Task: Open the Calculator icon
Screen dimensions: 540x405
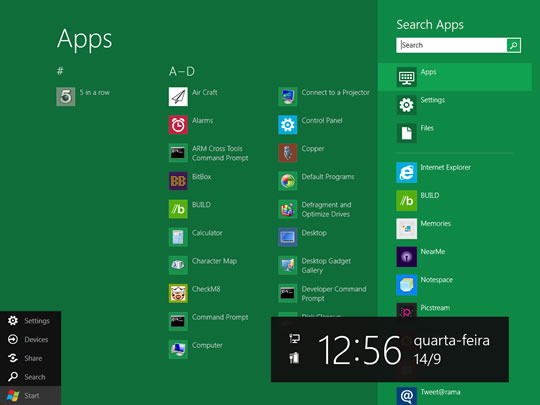Action: coord(178,237)
